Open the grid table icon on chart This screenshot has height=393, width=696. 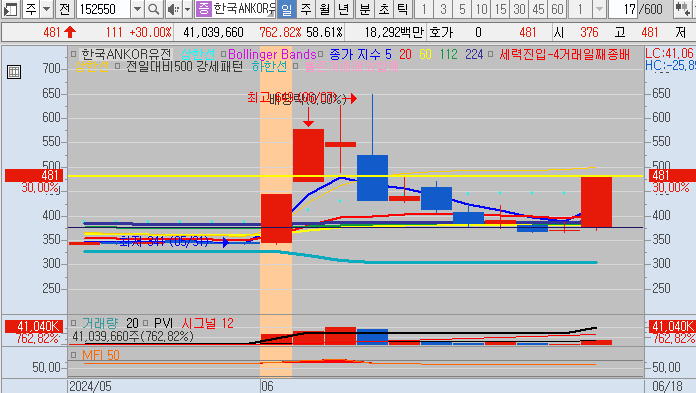click(x=14, y=72)
